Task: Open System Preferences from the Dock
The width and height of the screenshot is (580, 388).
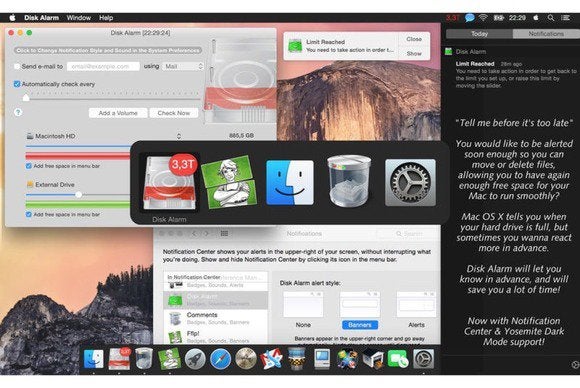Action: click(423, 359)
